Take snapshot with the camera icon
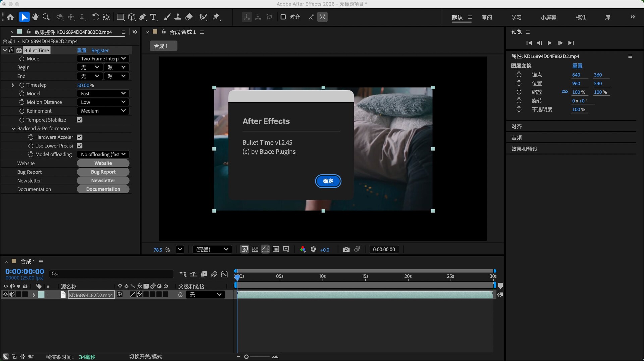The image size is (644, 361). (x=346, y=249)
